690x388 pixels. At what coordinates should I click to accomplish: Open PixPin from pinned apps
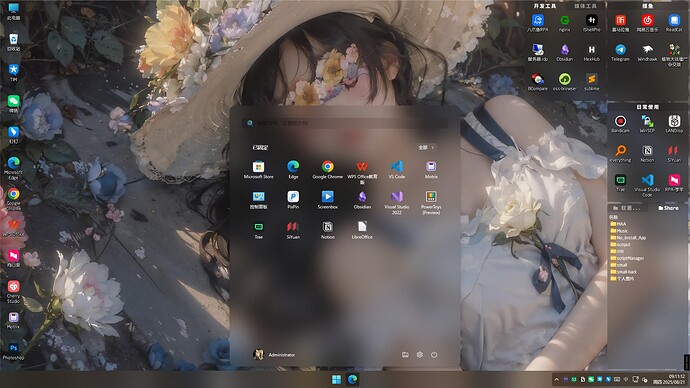pos(293,199)
